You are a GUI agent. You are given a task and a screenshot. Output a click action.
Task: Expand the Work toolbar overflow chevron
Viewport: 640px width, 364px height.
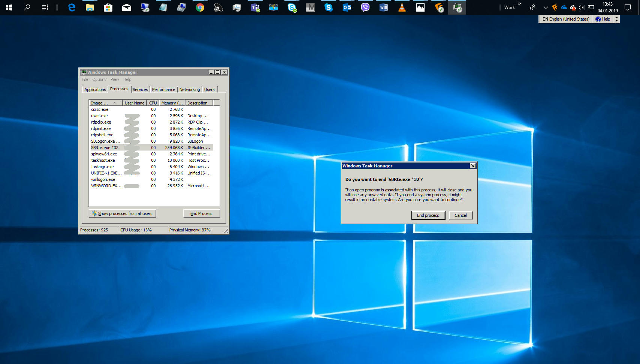coord(519,4)
